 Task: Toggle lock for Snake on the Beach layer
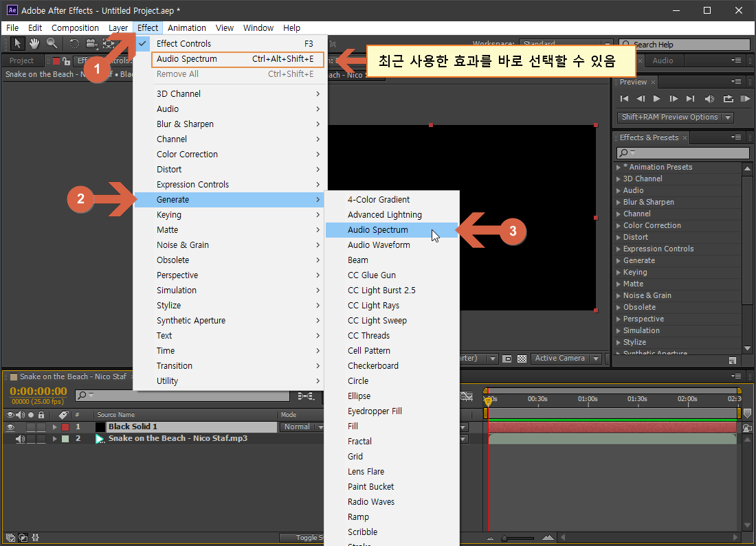[x=41, y=439]
